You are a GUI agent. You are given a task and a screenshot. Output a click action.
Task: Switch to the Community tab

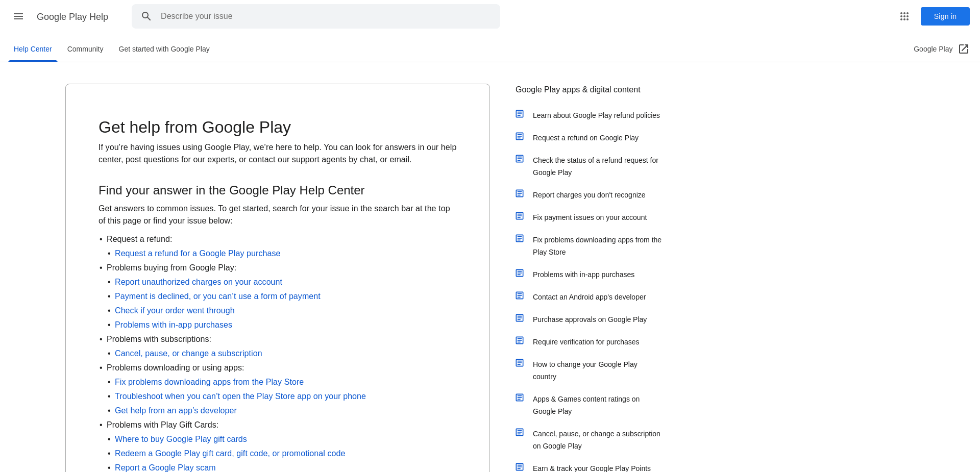coord(85,49)
